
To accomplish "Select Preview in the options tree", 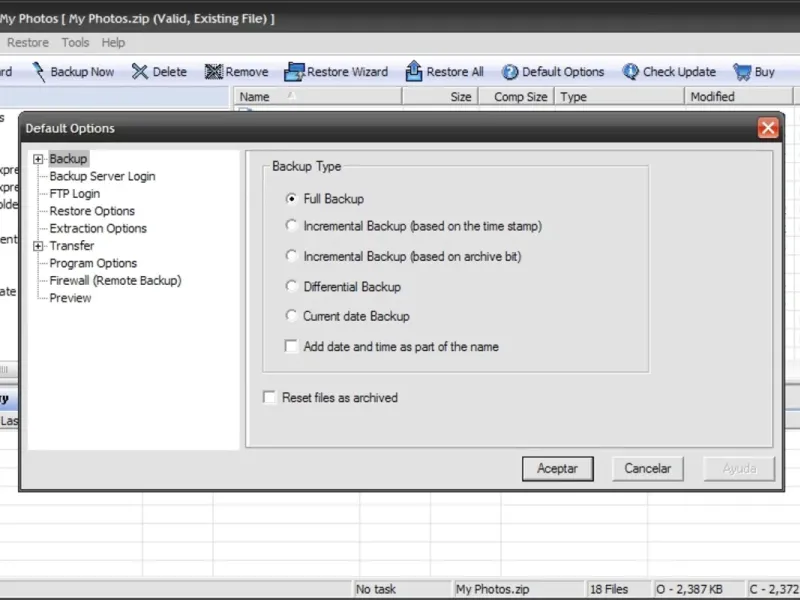I will tap(70, 297).
